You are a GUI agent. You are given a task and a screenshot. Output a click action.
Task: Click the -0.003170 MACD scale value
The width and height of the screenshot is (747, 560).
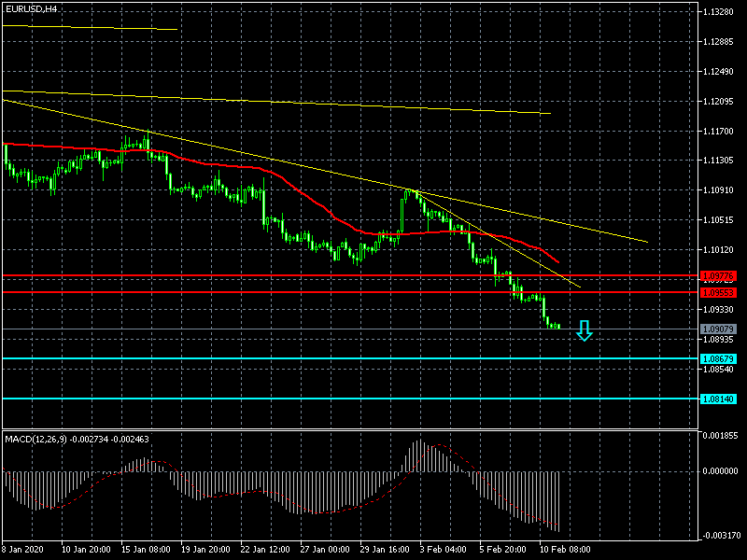(x=720, y=536)
